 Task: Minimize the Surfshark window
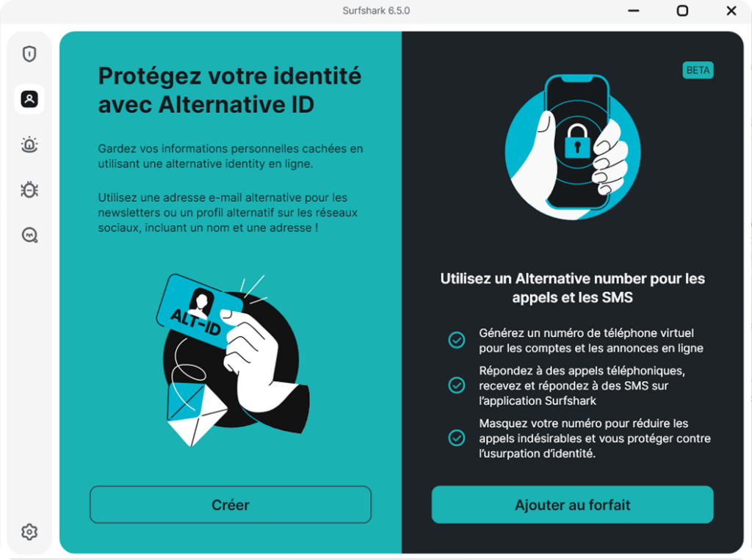click(x=634, y=10)
